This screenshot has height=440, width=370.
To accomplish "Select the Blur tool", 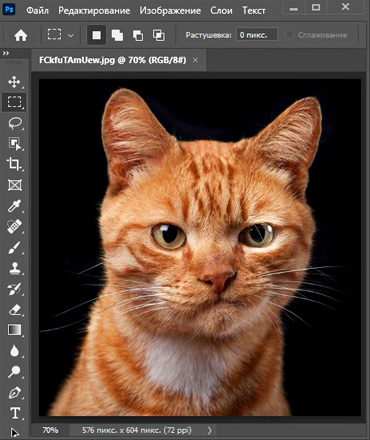I will pyautogui.click(x=14, y=351).
